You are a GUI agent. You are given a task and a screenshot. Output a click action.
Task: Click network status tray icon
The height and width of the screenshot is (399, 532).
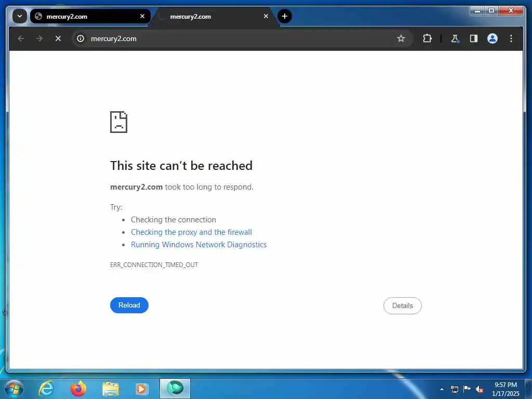coord(454,389)
